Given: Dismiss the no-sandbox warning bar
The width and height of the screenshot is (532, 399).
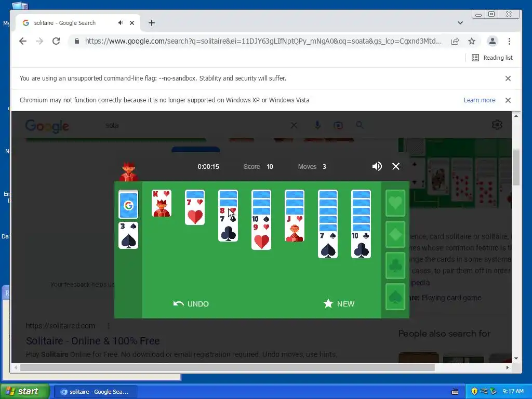Looking at the screenshot, I should tap(508, 78).
